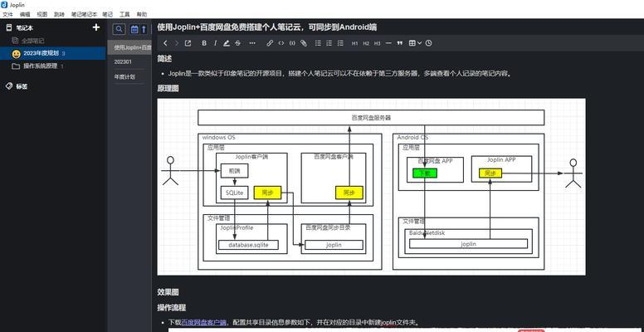Open the note 使用Joplin+百度 in list

point(129,47)
